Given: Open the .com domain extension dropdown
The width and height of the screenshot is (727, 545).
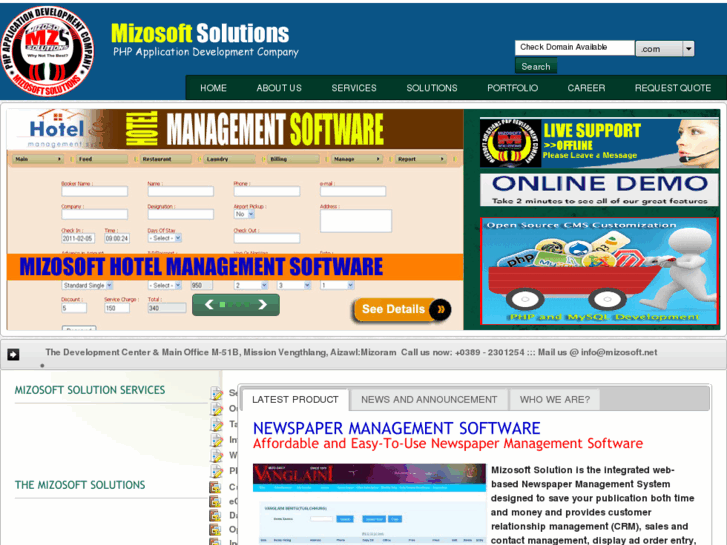Looking at the screenshot, I should [665, 49].
